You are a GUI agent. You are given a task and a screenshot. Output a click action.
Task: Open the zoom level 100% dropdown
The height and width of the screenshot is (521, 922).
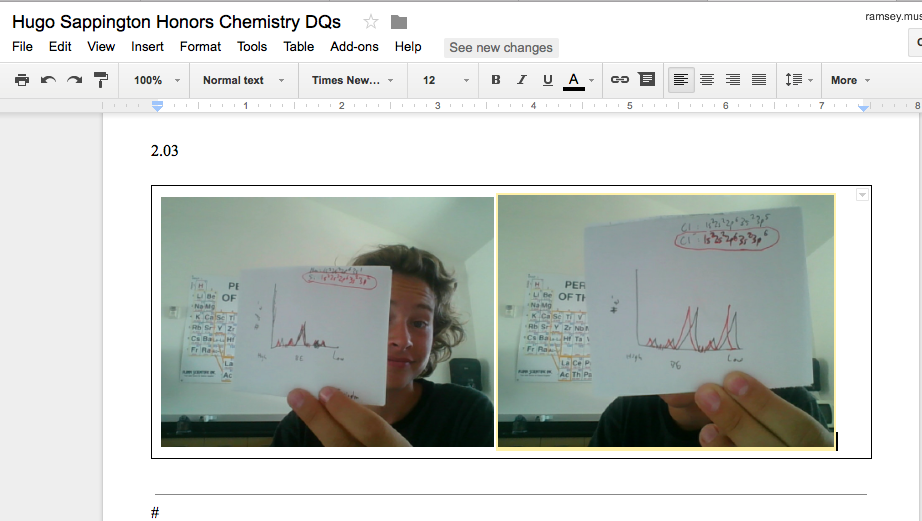[x=155, y=80]
